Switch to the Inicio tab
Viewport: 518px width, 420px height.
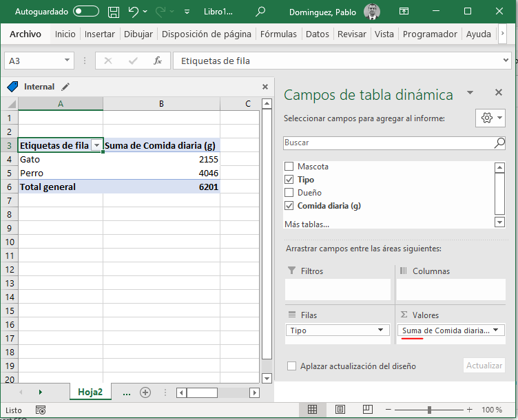click(65, 34)
